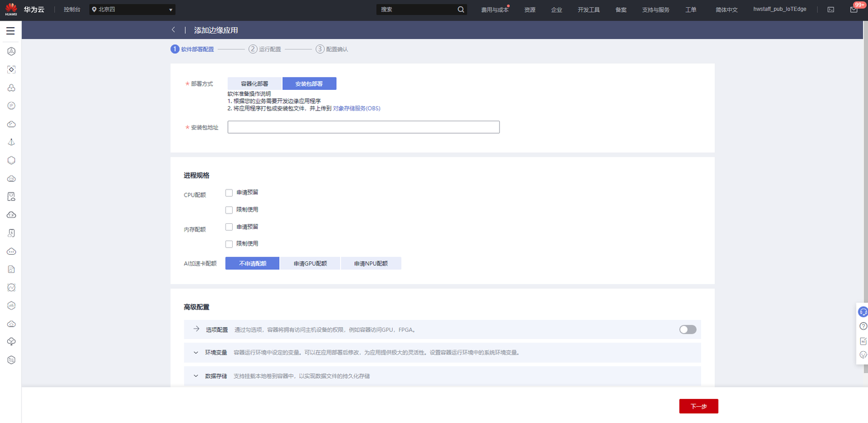
Task: Open the 工单 menu item
Action: pyautogui.click(x=691, y=9)
